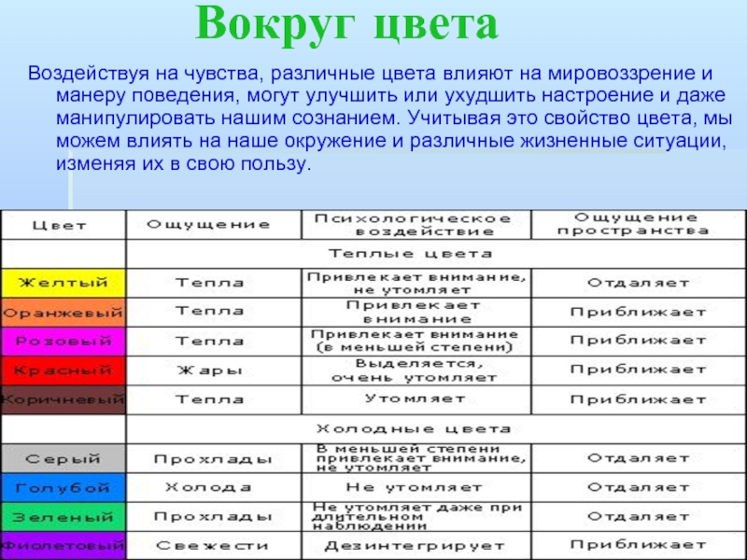
Task: Click "Свежести" in the Фиолетовый row
Action: [213, 546]
